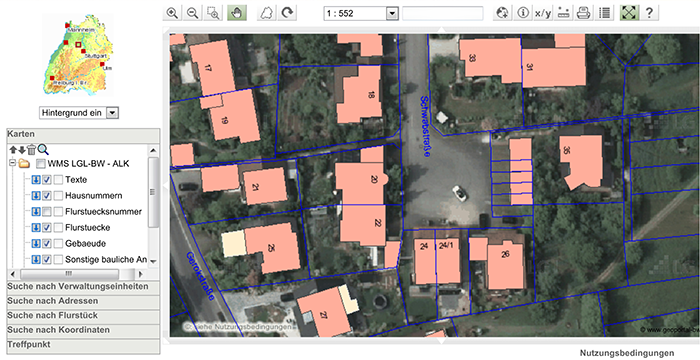Activate the x/y coordinates tool
The width and height of the screenshot is (700, 360).
543,13
